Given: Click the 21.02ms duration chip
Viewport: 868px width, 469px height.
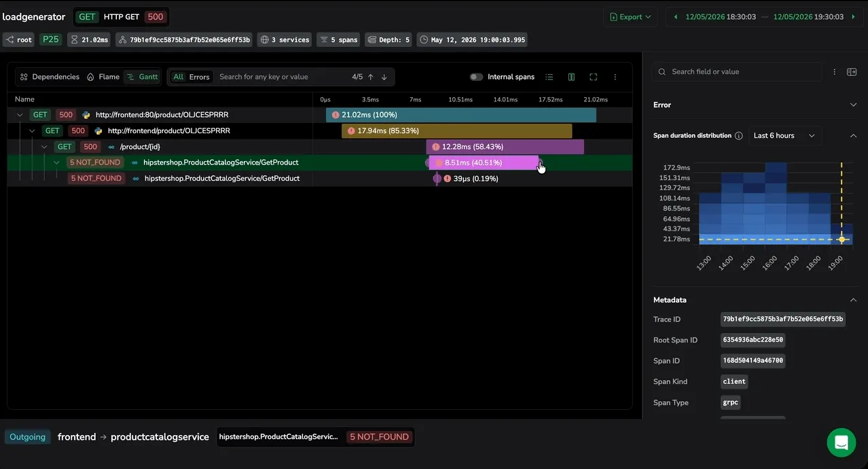Looking at the screenshot, I should 89,40.
